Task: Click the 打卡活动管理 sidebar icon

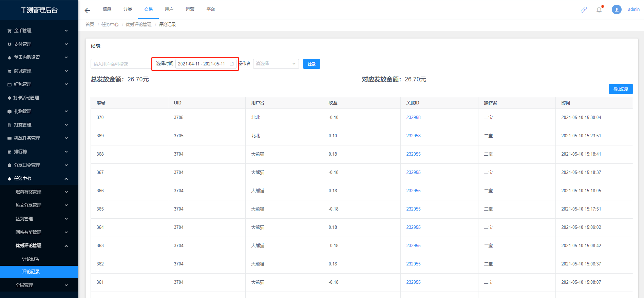Action: point(10,98)
